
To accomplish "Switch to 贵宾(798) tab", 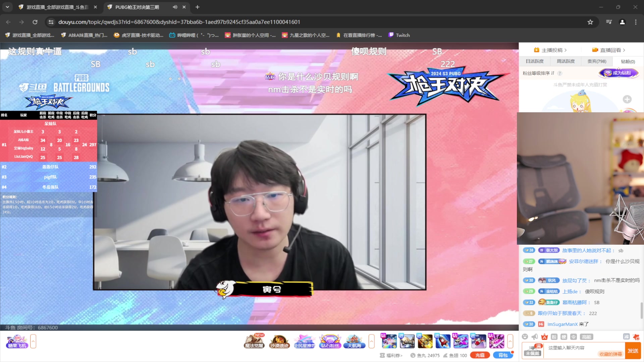I will (x=597, y=61).
